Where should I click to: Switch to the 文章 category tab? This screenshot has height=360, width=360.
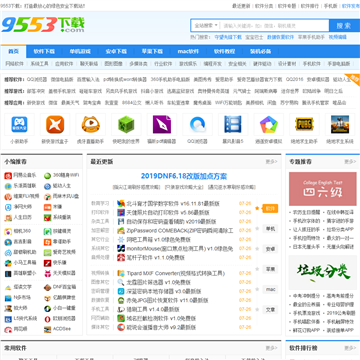270,310
